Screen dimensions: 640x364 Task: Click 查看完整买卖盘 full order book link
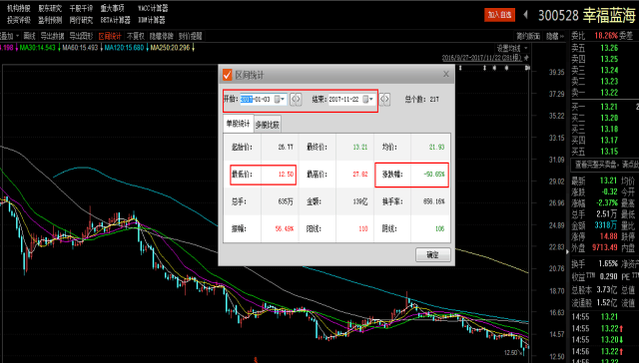pyautogui.click(x=605, y=166)
